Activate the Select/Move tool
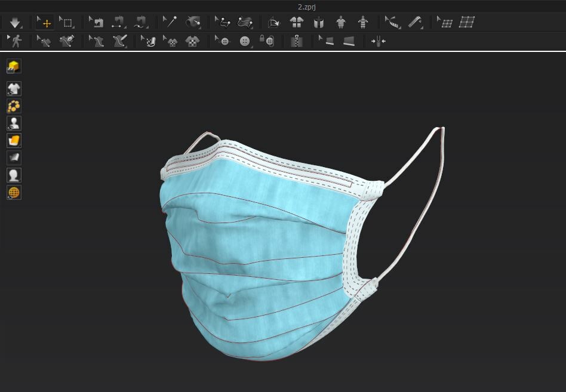 (45, 22)
